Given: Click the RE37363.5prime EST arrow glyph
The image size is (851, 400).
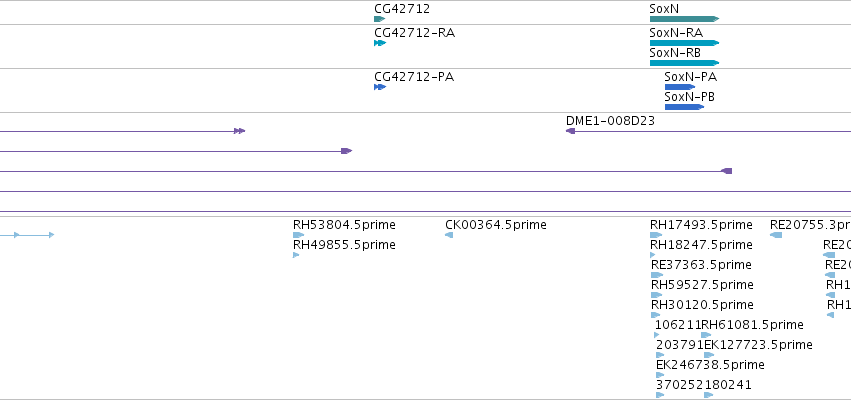Looking at the screenshot, I should coord(656,275).
